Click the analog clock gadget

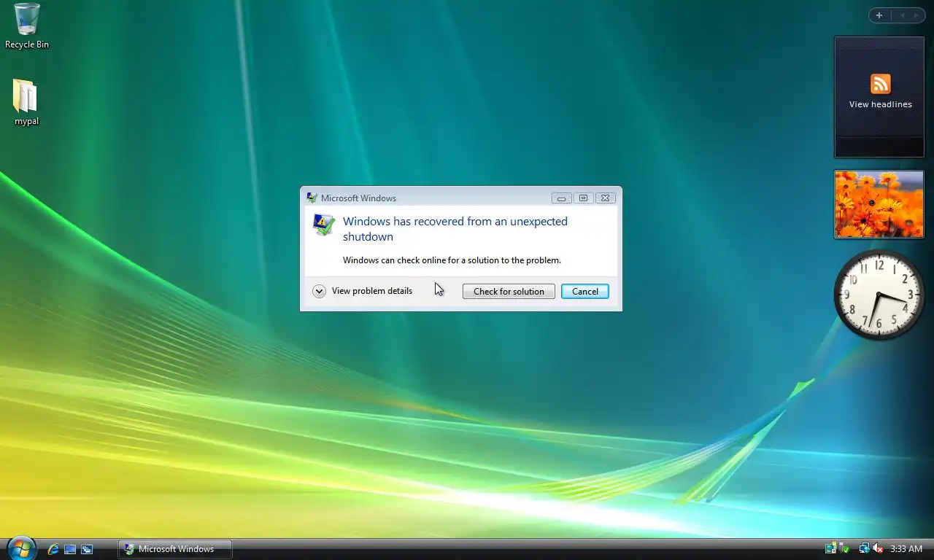[879, 295]
